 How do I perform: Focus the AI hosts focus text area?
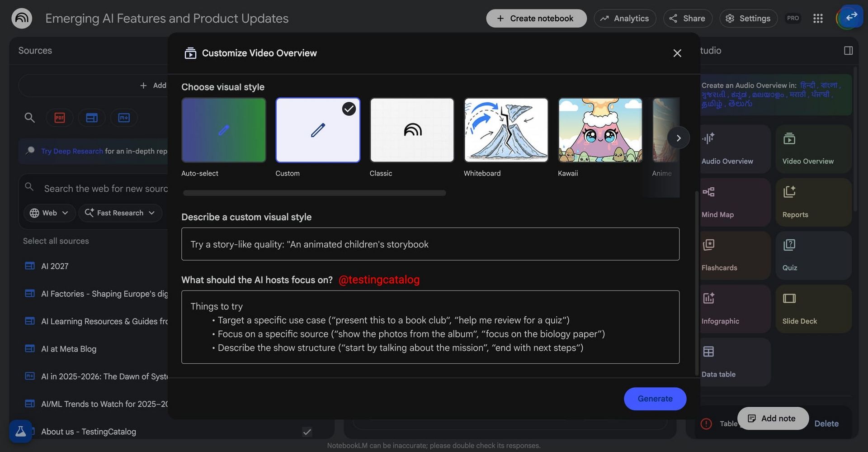click(x=430, y=327)
